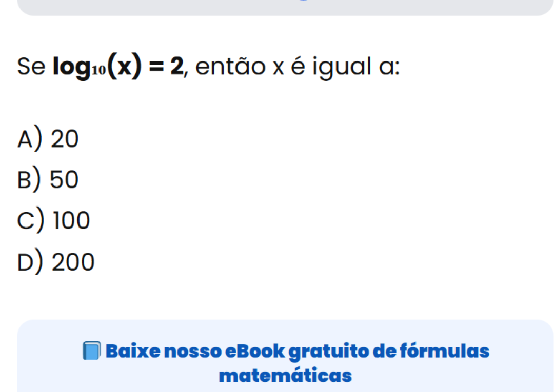Select answer option B) 50
Image resolution: width=554 pixels, height=392 pixels.
pos(48,180)
